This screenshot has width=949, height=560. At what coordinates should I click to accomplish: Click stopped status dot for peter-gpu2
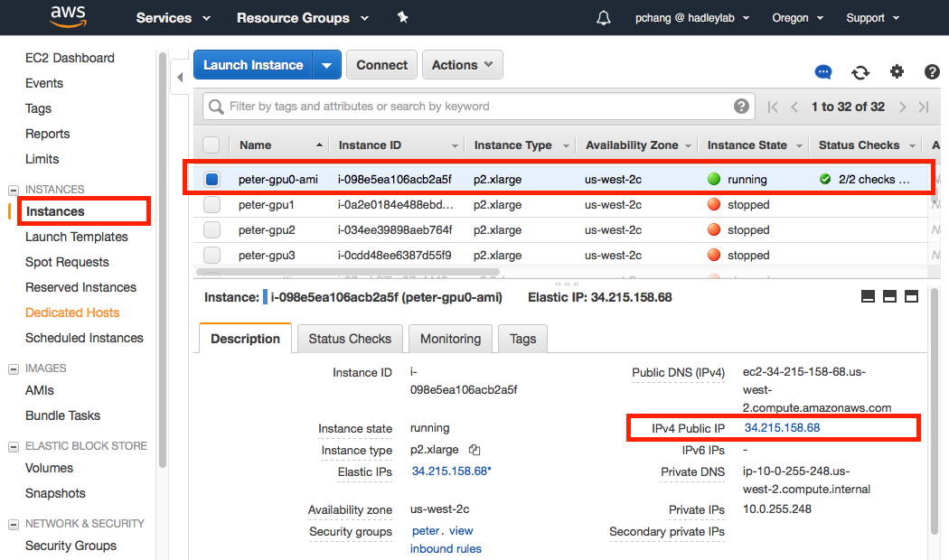tap(714, 229)
